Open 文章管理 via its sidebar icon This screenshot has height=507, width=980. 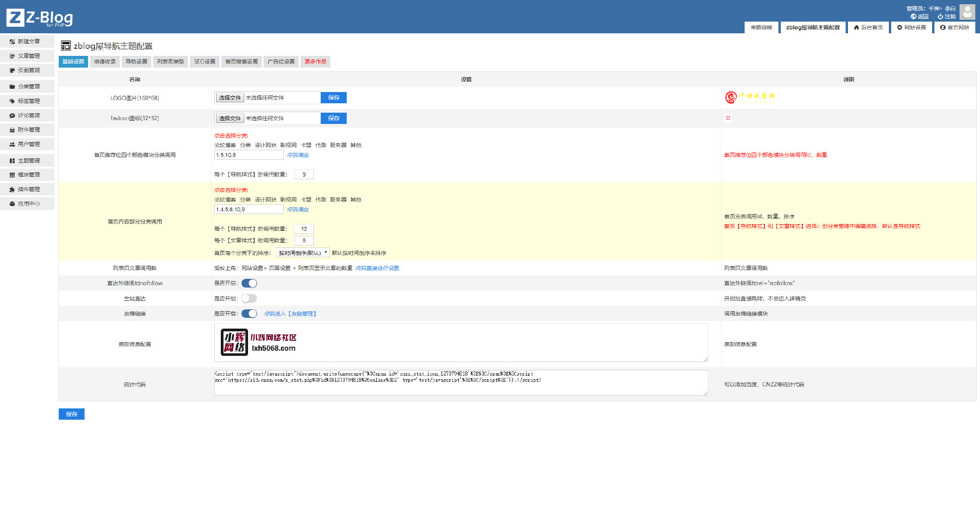(x=12, y=56)
